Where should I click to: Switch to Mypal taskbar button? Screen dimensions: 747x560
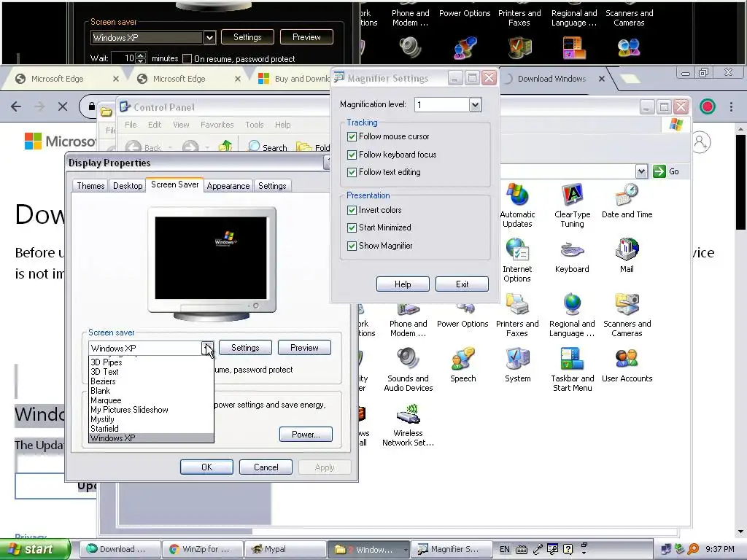(285, 549)
